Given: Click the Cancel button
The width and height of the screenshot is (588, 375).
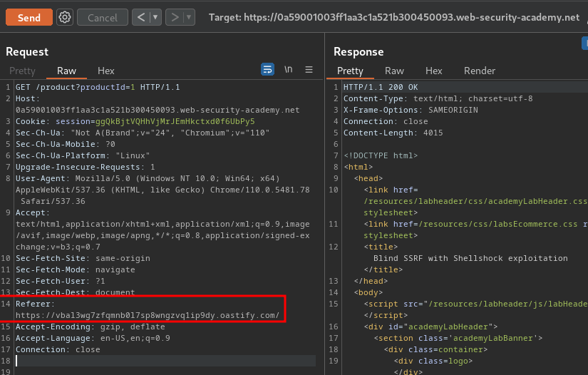Looking at the screenshot, I should click(103, 18).
